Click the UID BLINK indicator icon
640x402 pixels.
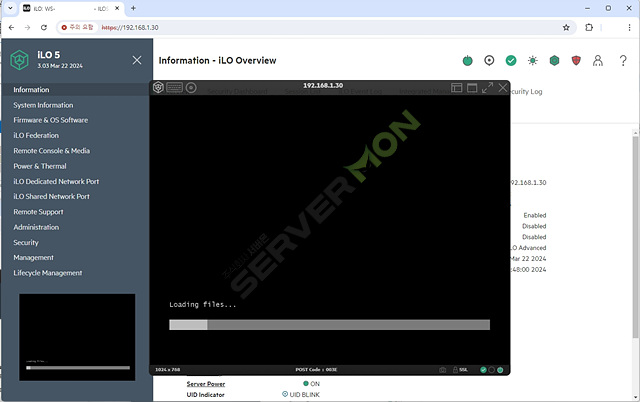tap(285, 394)
